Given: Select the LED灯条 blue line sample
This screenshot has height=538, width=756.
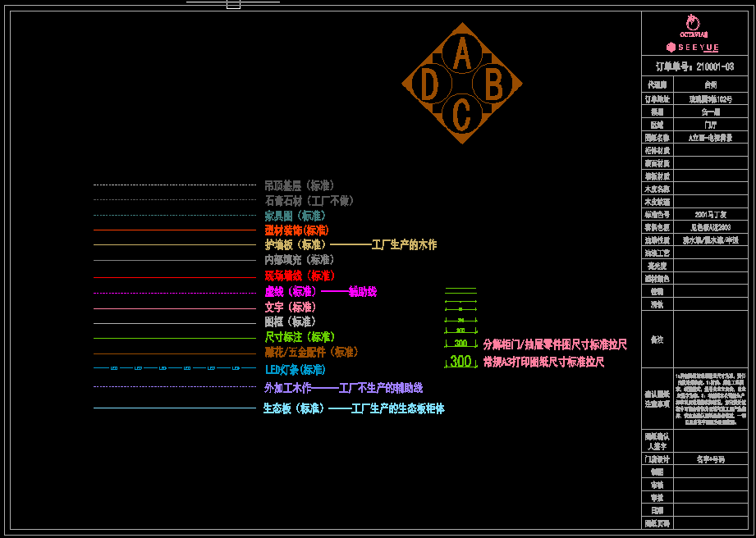Looking at the screenshot, I should coord(174,369).
